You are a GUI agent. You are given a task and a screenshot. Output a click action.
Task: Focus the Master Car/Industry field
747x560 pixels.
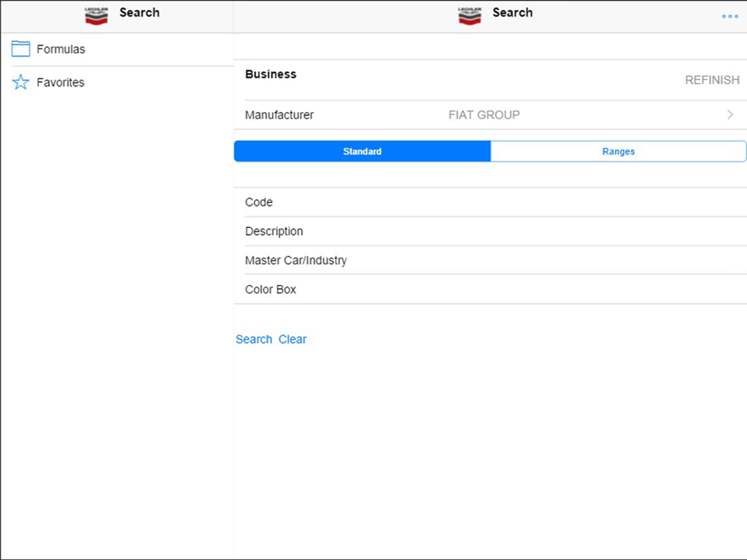pos(490,260)
